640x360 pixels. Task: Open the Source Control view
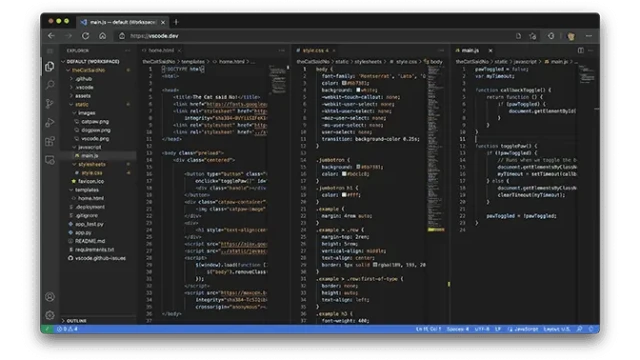(x=50, y=104)
